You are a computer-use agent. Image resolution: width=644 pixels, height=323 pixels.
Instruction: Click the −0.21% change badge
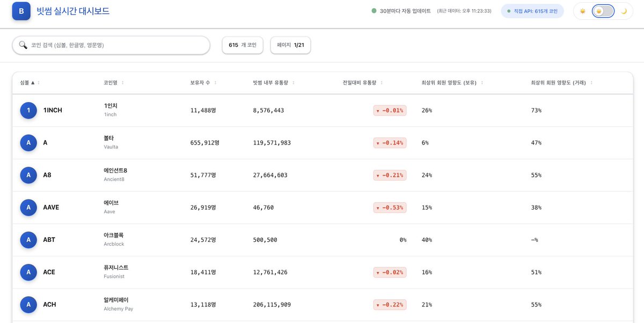tap(390, 175)
